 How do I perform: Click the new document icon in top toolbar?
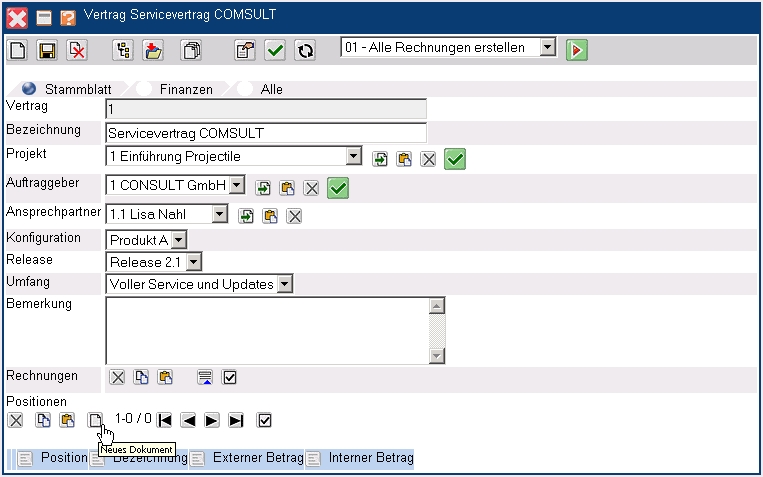pos(18,50)
